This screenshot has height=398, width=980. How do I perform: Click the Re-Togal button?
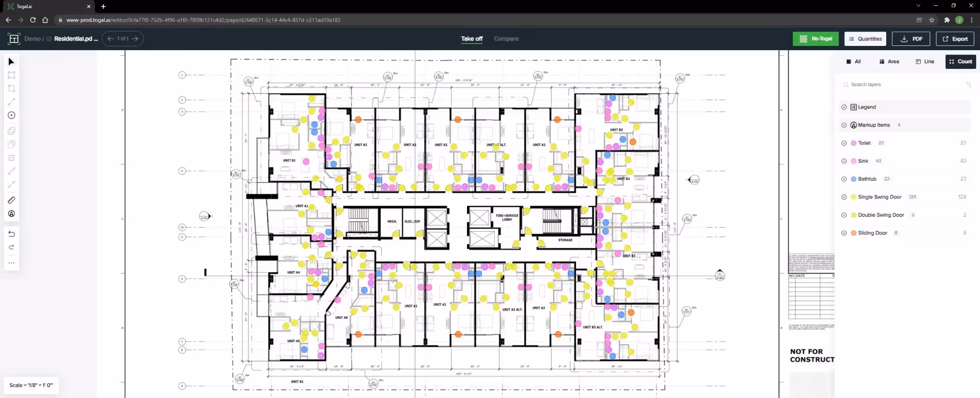point(816,39)
